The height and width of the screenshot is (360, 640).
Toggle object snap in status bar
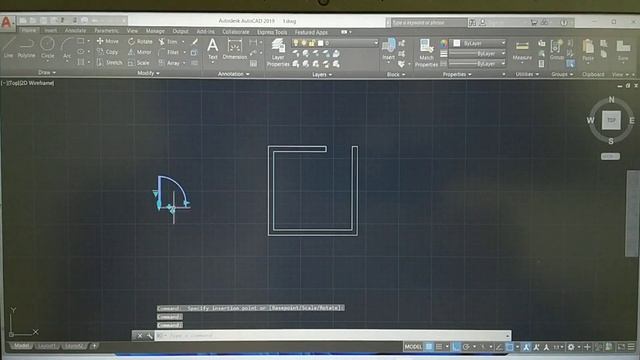tap(510, 347)
